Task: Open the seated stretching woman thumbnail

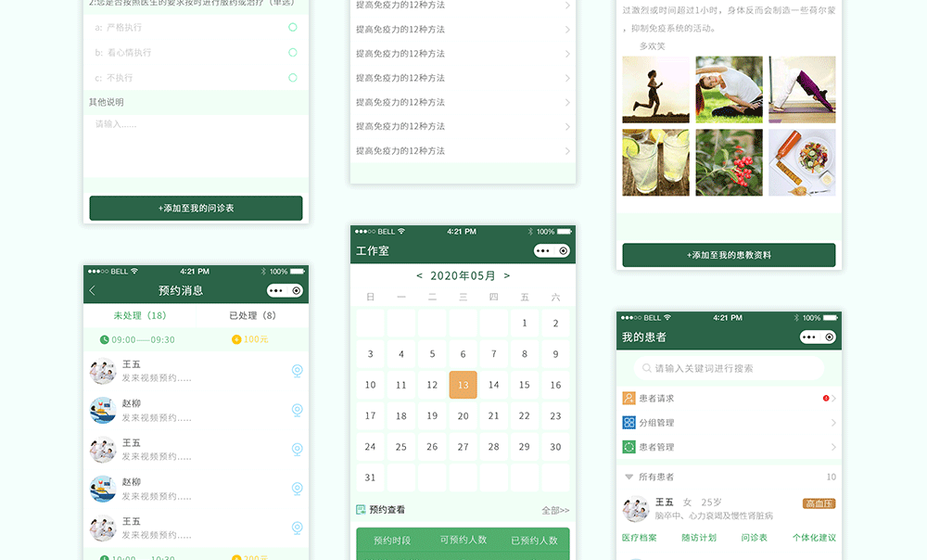Action: pyautogui.click(x=729, y=89)
